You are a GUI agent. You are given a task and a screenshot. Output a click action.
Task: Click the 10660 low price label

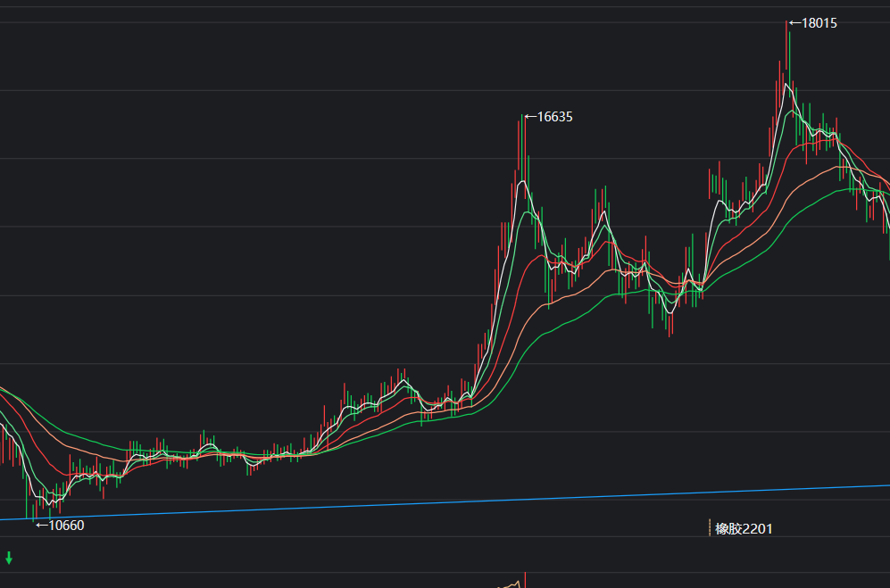pyautogui.click(x=66, y=526)
